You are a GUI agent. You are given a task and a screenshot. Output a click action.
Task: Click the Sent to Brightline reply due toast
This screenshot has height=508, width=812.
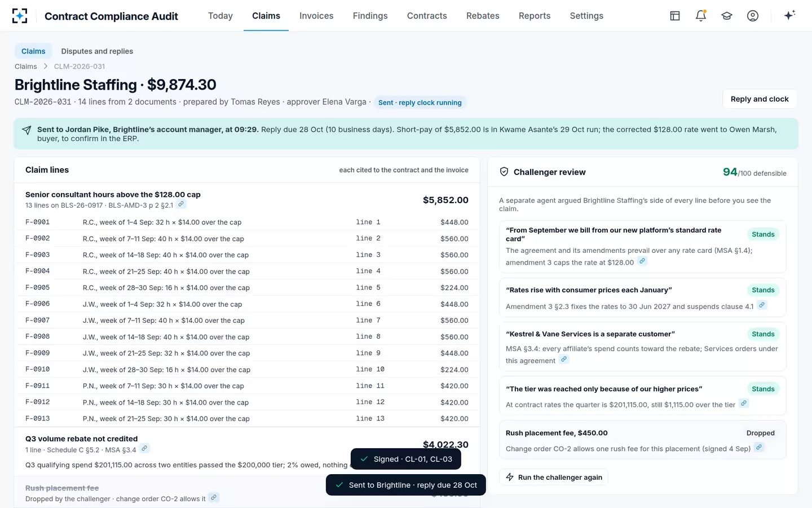click(x=406, y=485)
